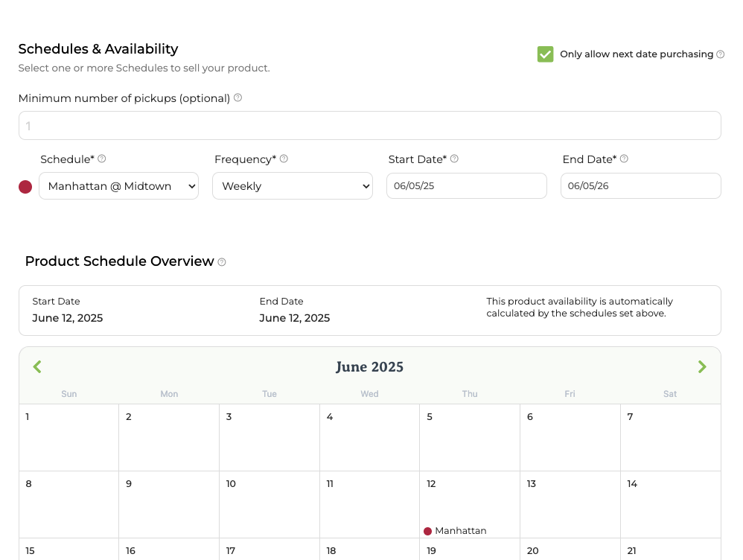The image size is (743, 560).
Task: Click the Start Date help icon
Action: pos(454,159)
